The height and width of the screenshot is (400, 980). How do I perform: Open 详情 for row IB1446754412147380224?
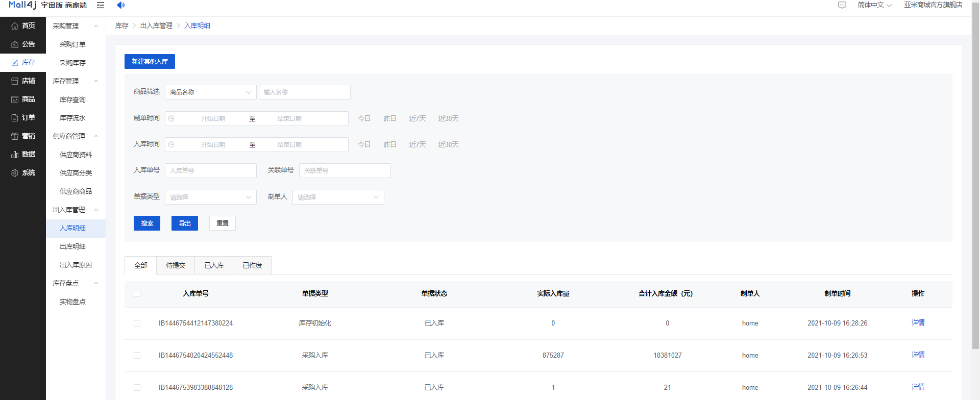click(918, 323)
